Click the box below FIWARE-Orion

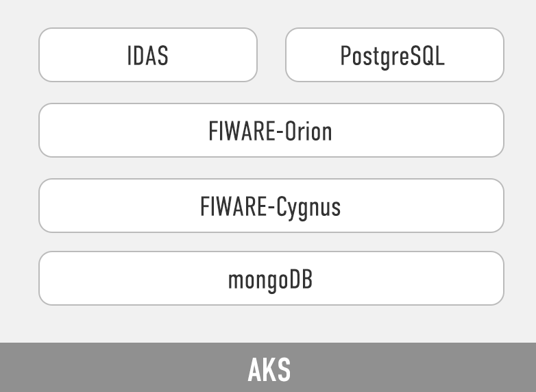click(x=271, y=206)
